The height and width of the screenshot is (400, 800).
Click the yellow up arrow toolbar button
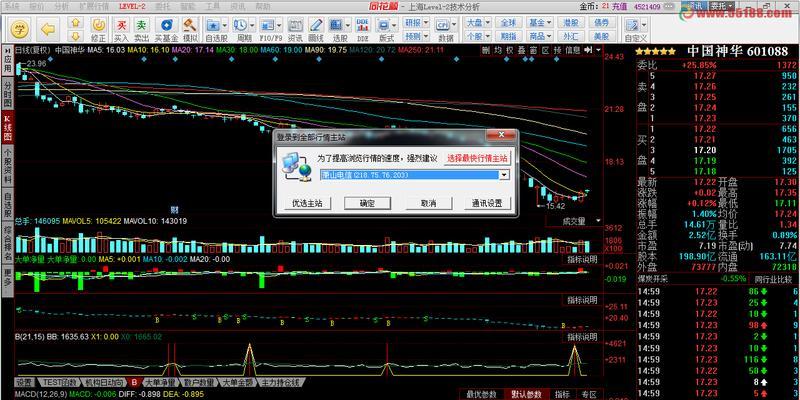coord(76,23)
